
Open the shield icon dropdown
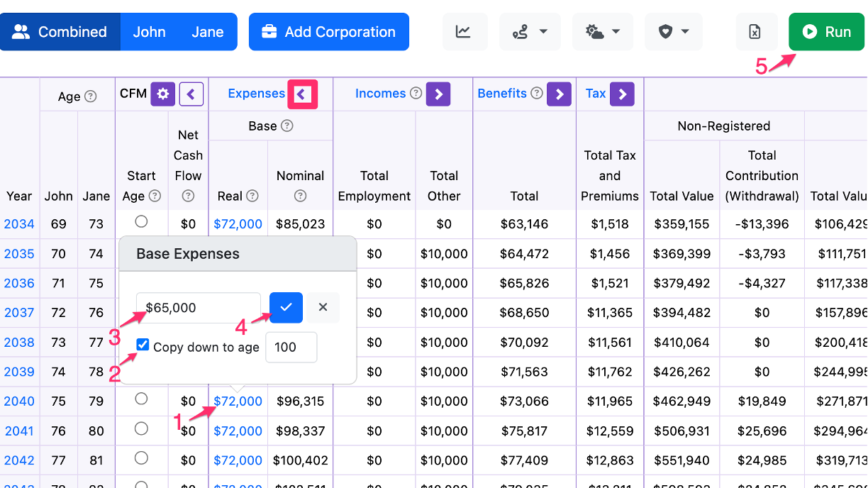(x=674, y=32)
